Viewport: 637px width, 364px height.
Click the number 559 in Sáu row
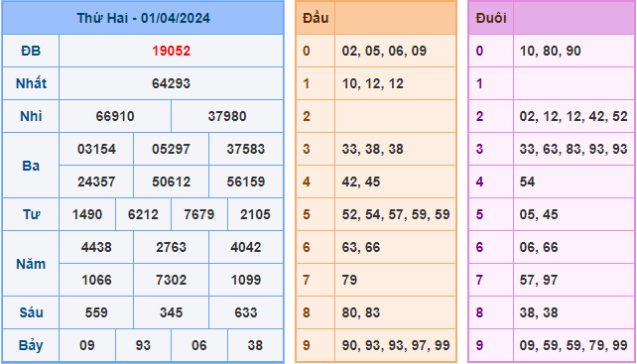[96, 312]
